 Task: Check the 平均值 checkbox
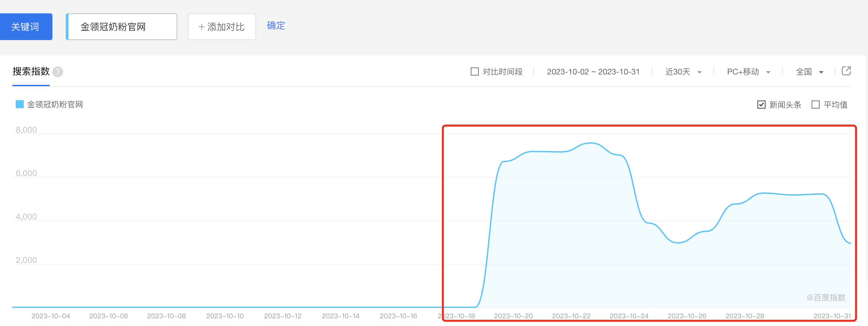(816, 105)
